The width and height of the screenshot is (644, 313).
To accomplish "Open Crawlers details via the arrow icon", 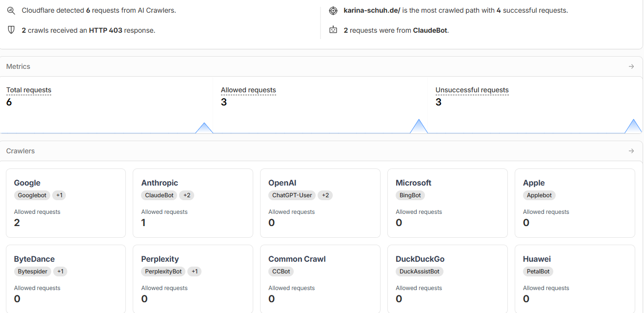I will coord(631,151).
